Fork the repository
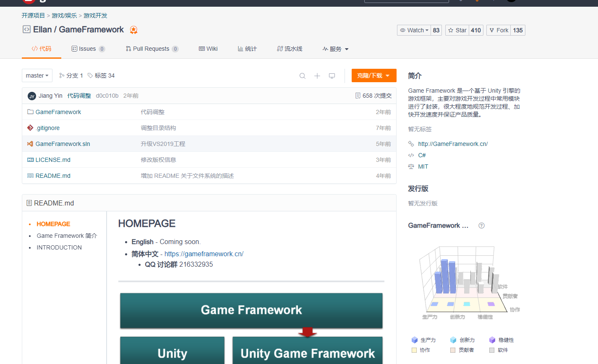 pos(499,30)
